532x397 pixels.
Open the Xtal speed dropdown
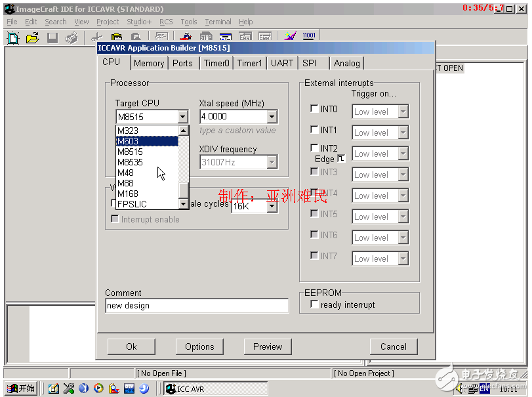pyautogui.click(x=272, y=117)
